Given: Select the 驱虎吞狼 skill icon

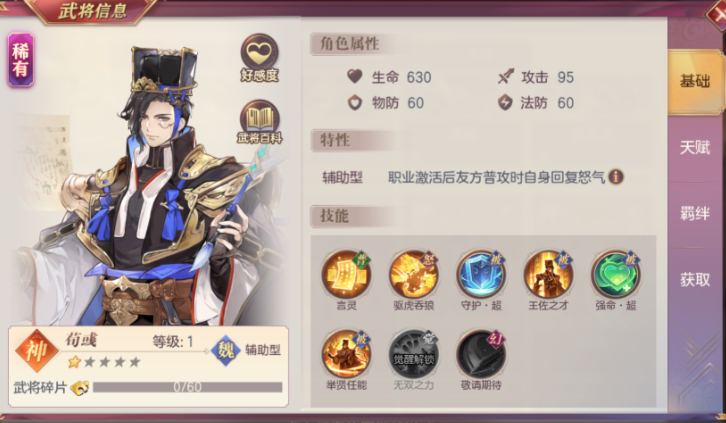Looking at the screenshot, I should point(413,274).
